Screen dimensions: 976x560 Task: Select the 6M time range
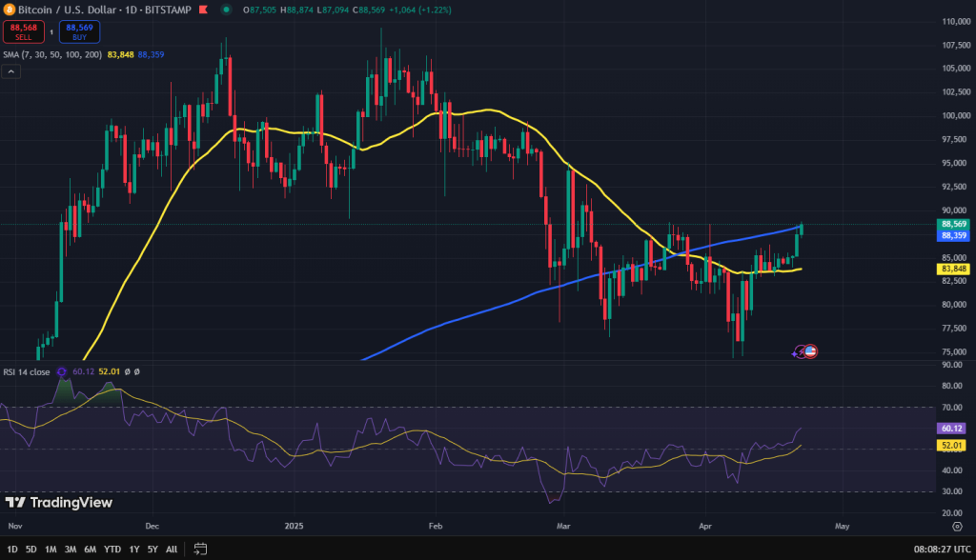point(91,549)
